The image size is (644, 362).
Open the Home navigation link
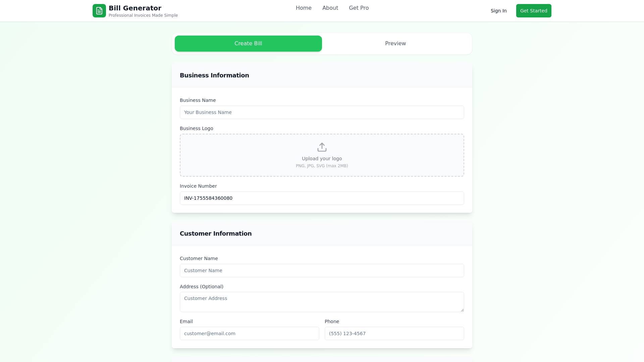pyautogui.click(x=304, y=8)
